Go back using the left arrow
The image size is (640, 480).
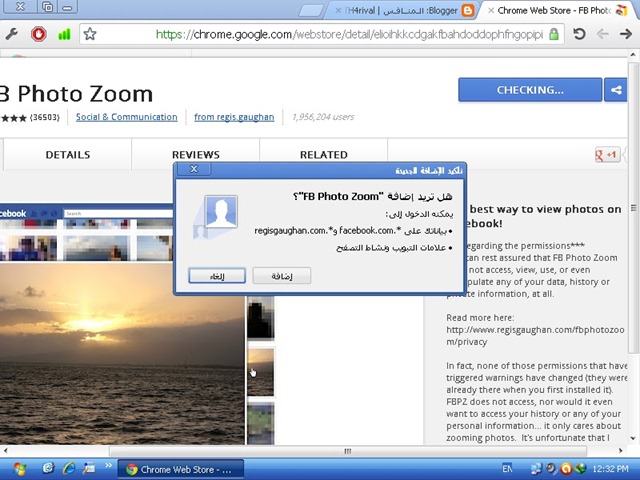[602, 34]
